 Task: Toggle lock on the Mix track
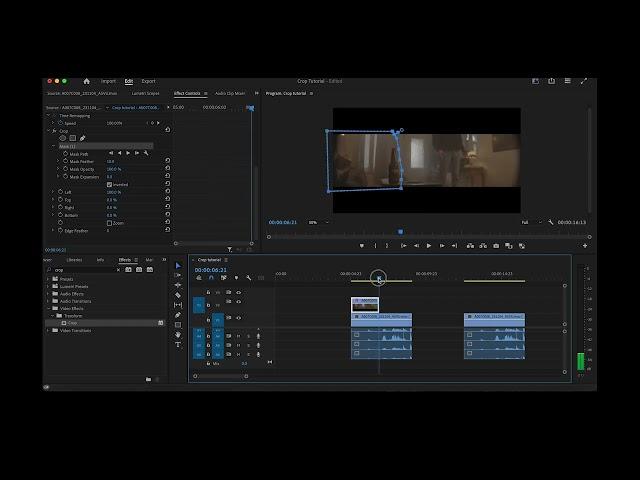click(x=208, y=363)
